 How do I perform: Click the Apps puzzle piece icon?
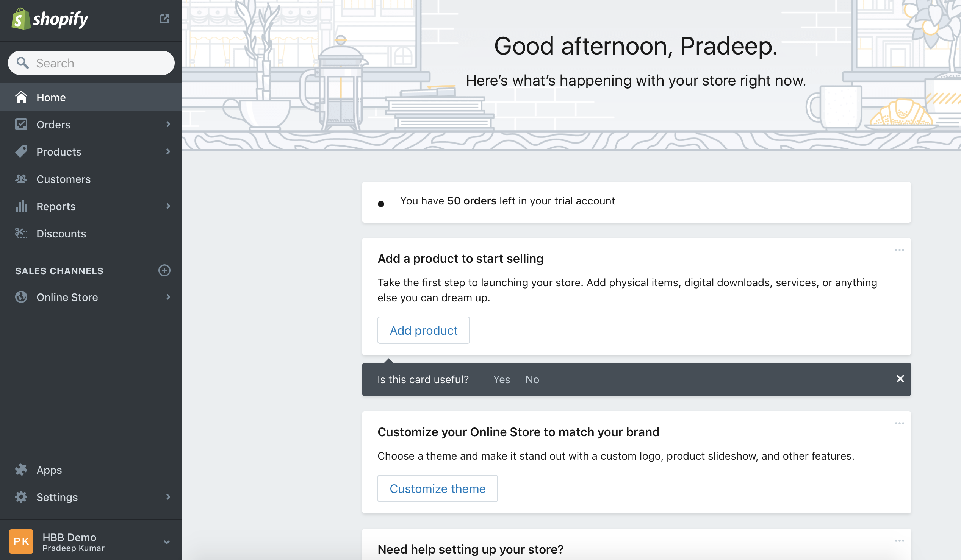pyautogui.click(x=21, y=470)
